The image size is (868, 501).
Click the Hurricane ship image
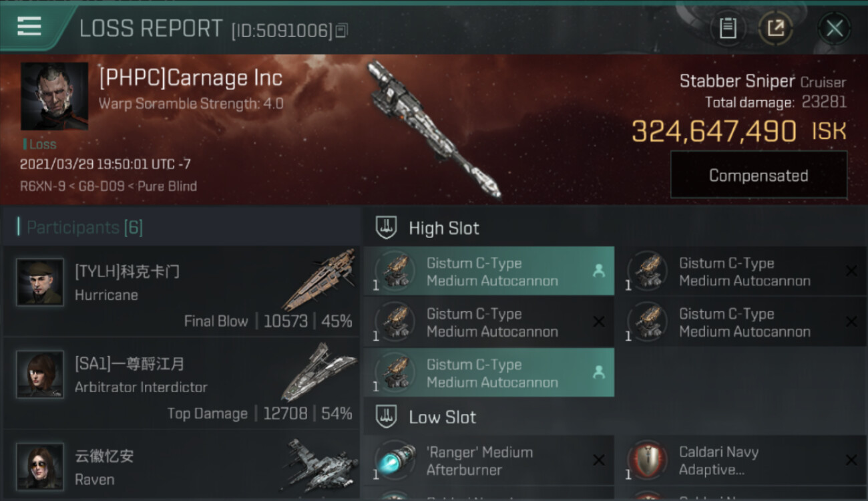click(319, 279)
